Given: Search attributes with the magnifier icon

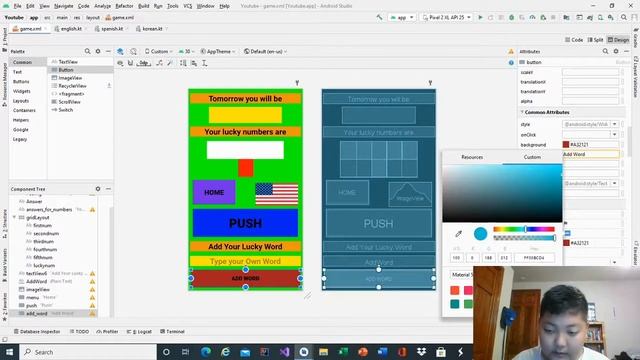Looking at the screenshot, I should (x=605, y=51).
